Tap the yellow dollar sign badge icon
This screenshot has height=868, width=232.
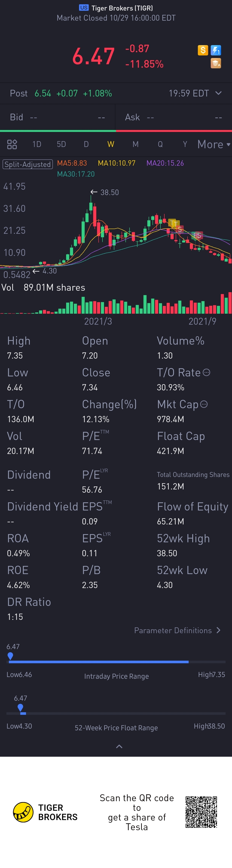(x=203, y=50)
